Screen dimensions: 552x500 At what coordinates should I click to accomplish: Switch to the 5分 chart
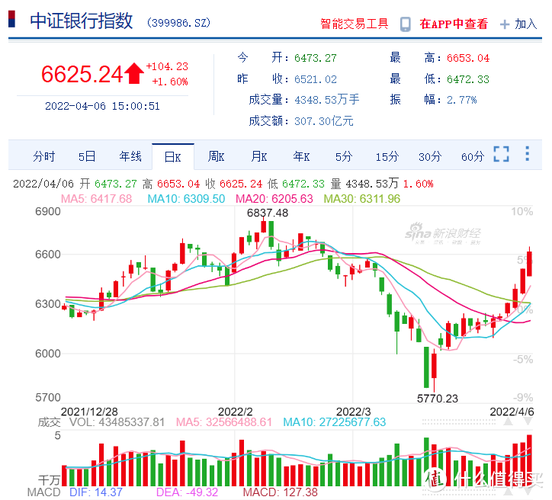click(344, 156)
